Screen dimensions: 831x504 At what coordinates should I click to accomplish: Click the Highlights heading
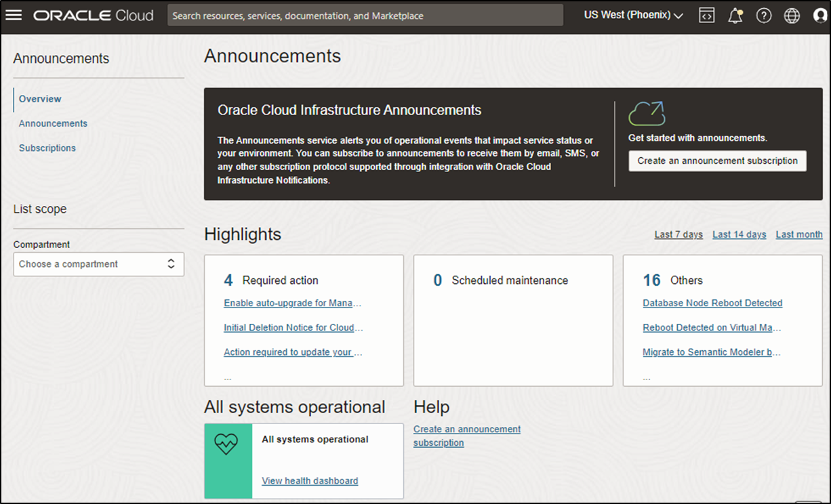point(243,234)
